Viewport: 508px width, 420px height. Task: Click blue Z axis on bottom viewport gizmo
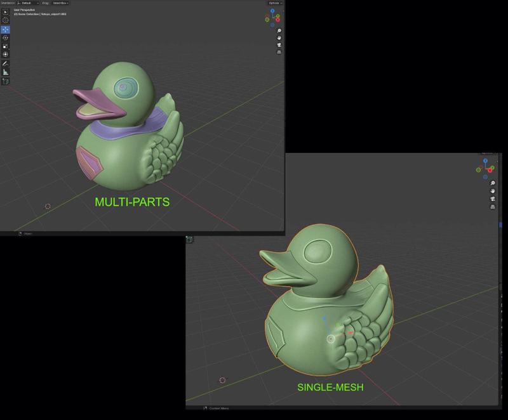click(x=485, y=161)
